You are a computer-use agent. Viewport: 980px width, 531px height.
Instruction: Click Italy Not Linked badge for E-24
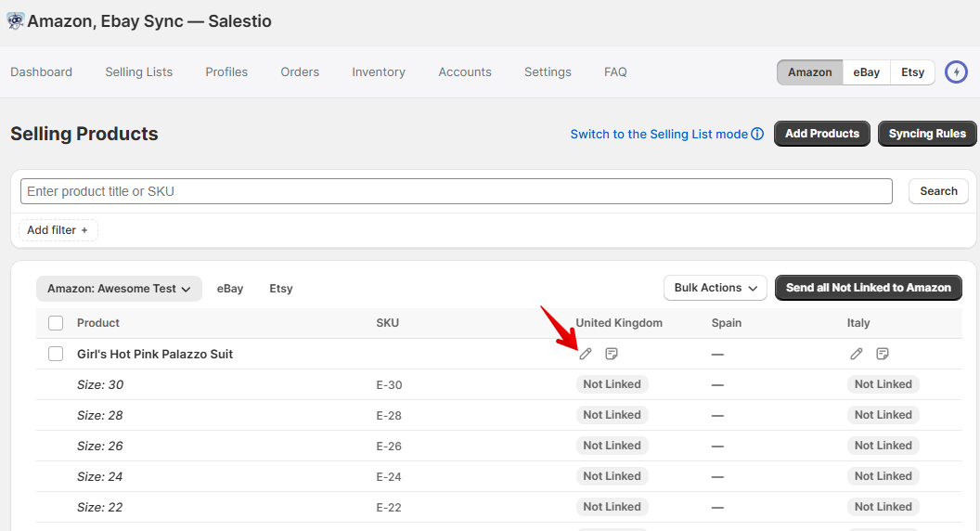pyautogui.click(x=883, y=476)
